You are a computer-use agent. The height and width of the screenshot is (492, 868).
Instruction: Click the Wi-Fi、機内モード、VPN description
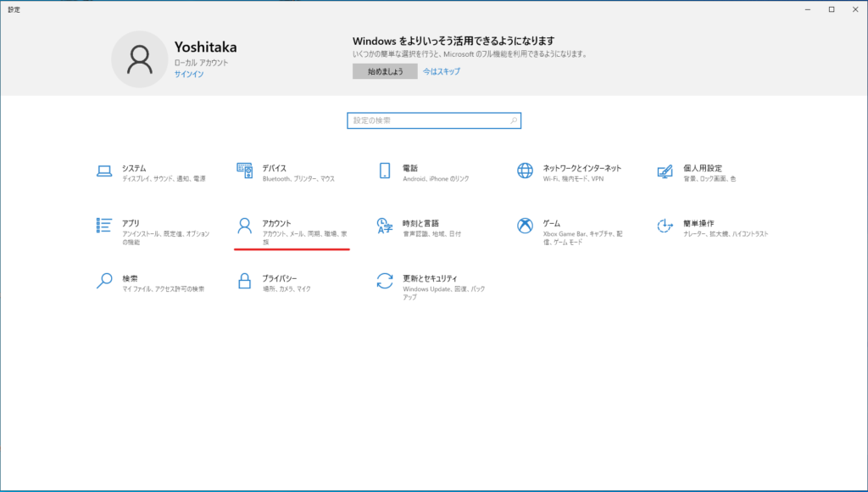pos(573,179)
